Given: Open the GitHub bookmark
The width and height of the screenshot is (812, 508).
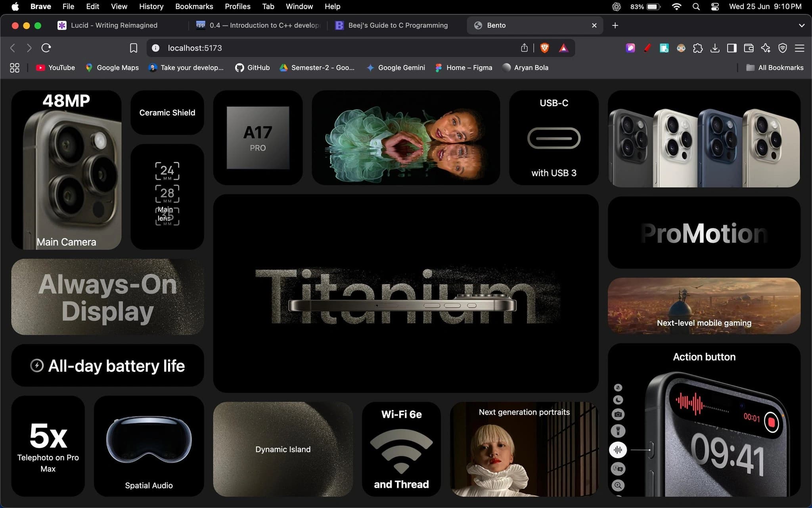Looking at the screenshot, I should (253, 68).
